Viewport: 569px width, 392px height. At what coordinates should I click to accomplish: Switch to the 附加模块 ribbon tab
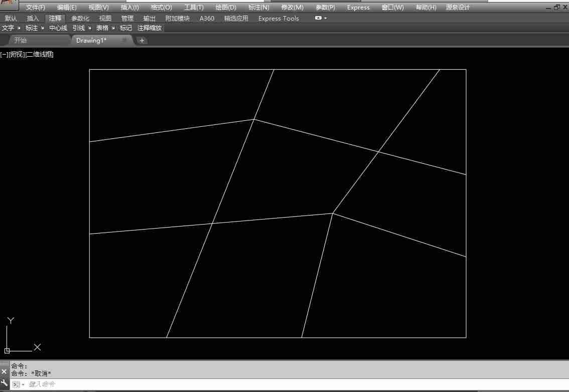coord(178,18)
